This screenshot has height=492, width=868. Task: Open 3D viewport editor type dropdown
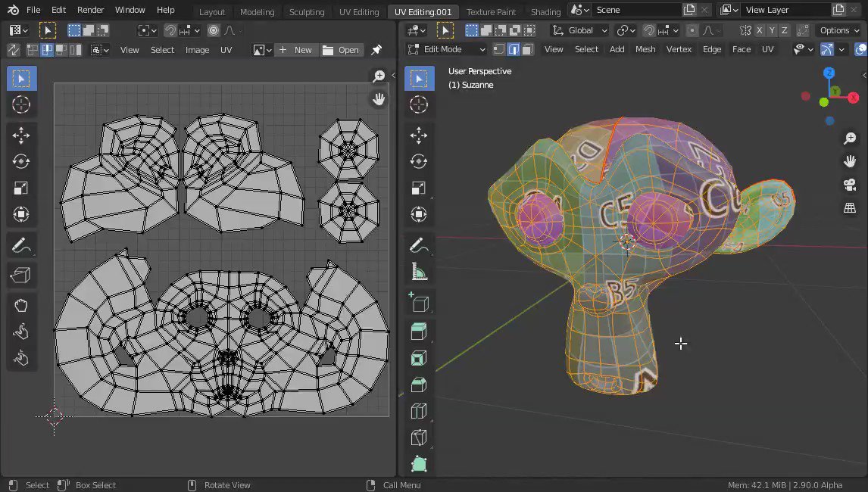coord(417,30)
